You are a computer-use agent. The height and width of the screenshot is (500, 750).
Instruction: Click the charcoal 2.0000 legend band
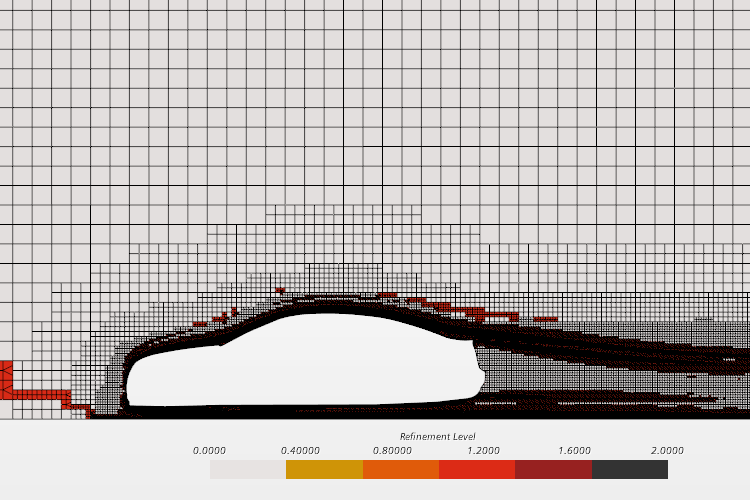point(630,469)
